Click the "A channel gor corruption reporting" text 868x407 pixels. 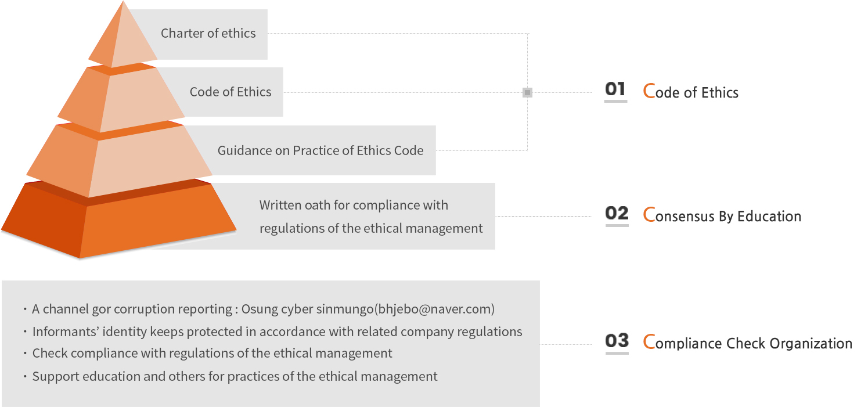tap(132, 309)
